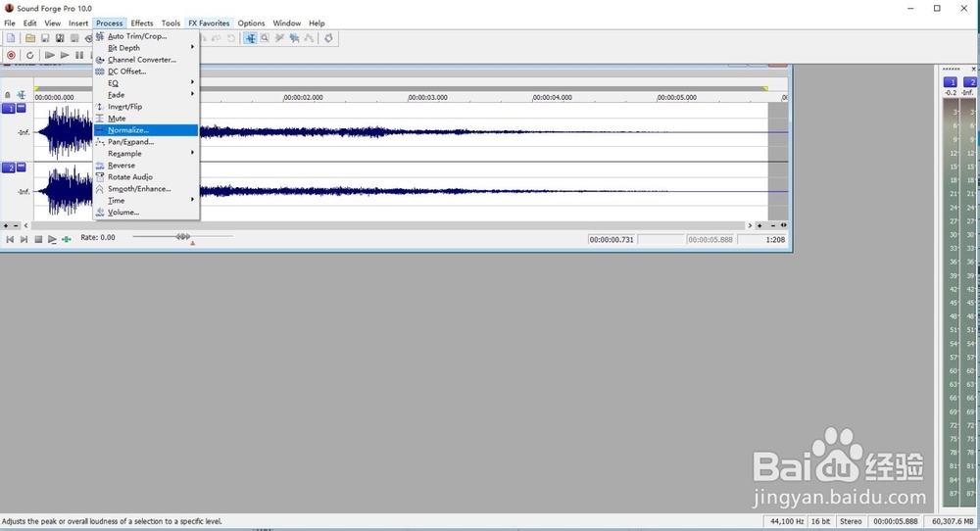Select the Envelope tool in toolbar
Image resolution: width=980 pixels, height=531 pixels.
tap(309, 38)
